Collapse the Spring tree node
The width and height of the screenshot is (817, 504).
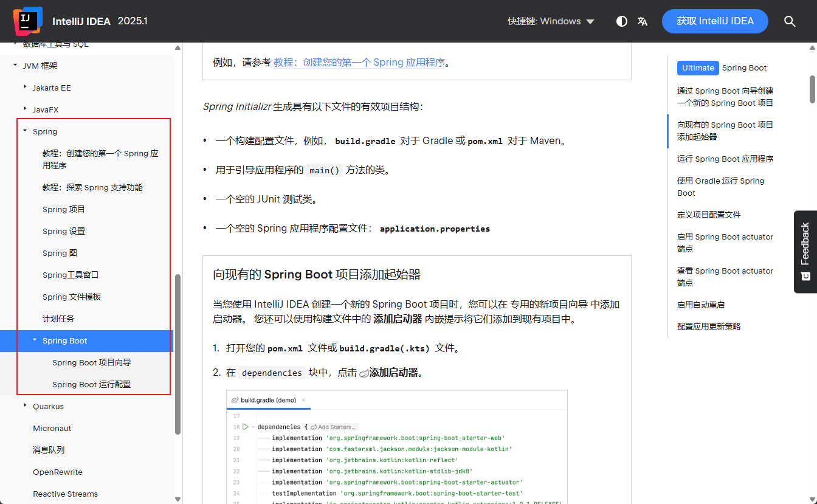tap(25, 131)
